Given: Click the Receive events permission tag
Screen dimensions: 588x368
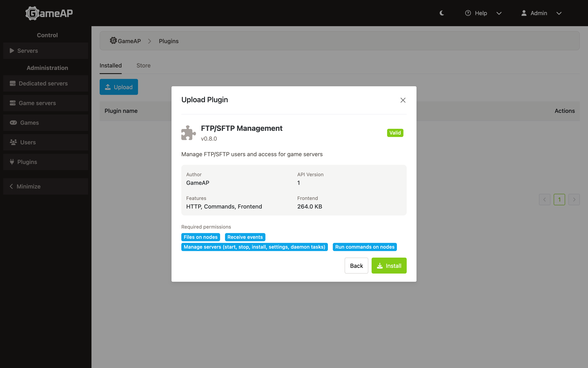Looking at the screenshot, I should click(x=245, y=237).
